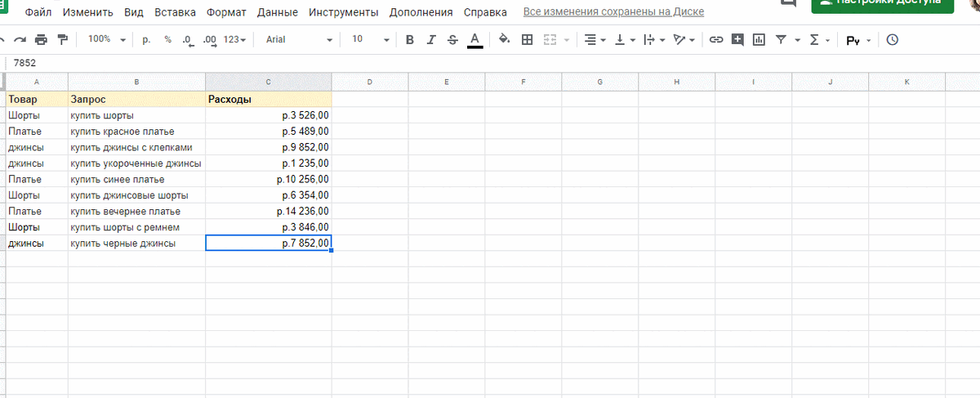The image size is (980, 398).
Task: Select cell 'купить черные джинсы'
Action: pos(136,243)
